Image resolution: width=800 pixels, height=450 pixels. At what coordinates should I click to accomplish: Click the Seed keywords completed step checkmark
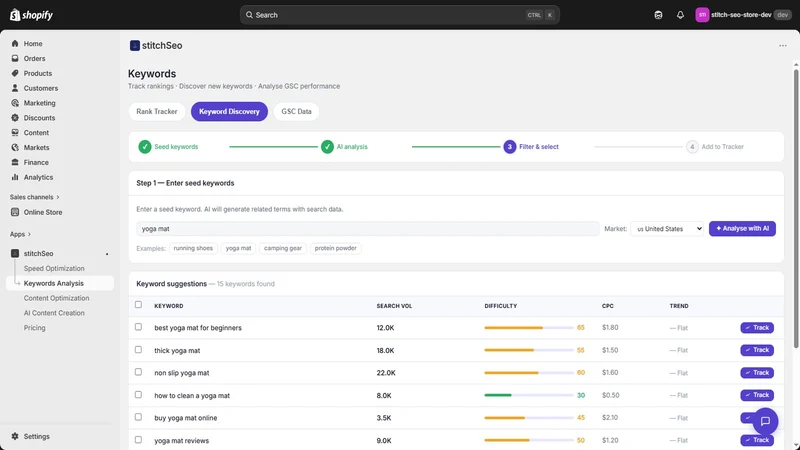pos(145,146)
